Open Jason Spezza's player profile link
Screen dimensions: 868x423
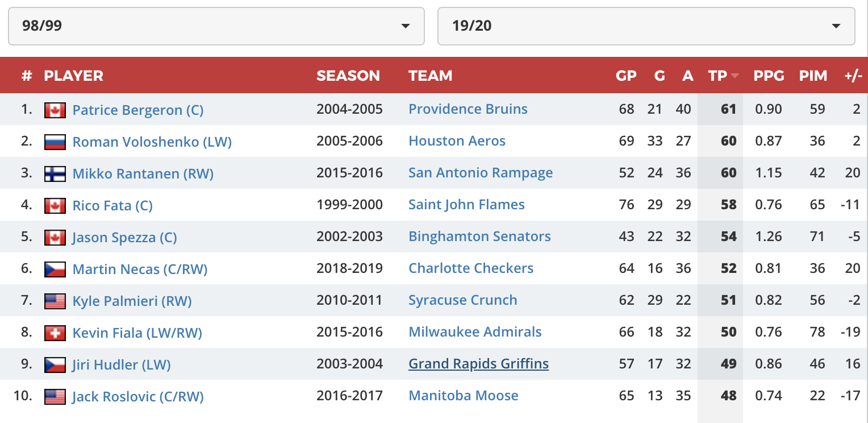coord(124,237)
